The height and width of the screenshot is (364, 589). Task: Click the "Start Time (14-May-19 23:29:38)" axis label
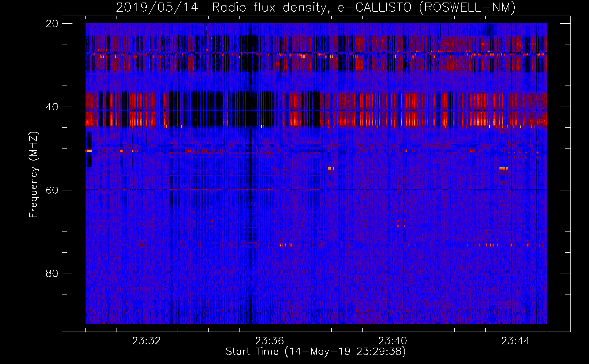click(316, 352)
